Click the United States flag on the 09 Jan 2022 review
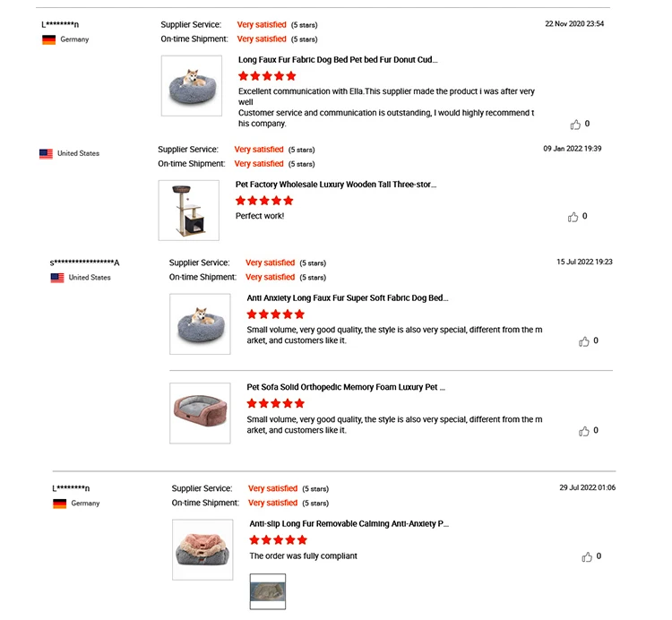The image size is (672, 620). point(47,154)
